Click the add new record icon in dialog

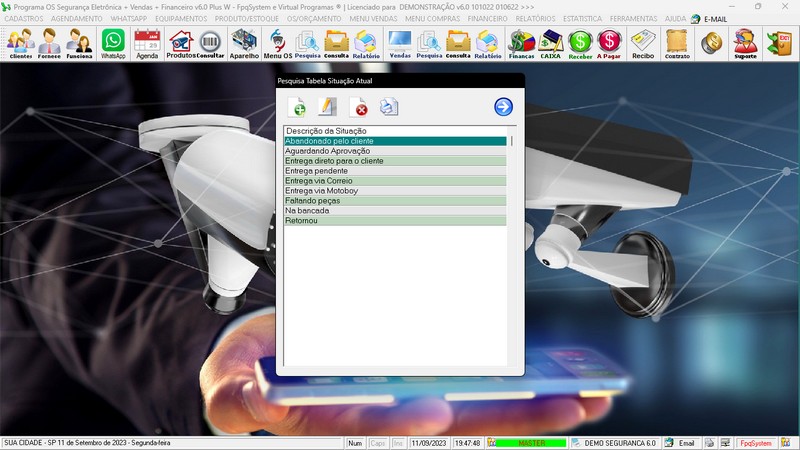click(297, 107)
